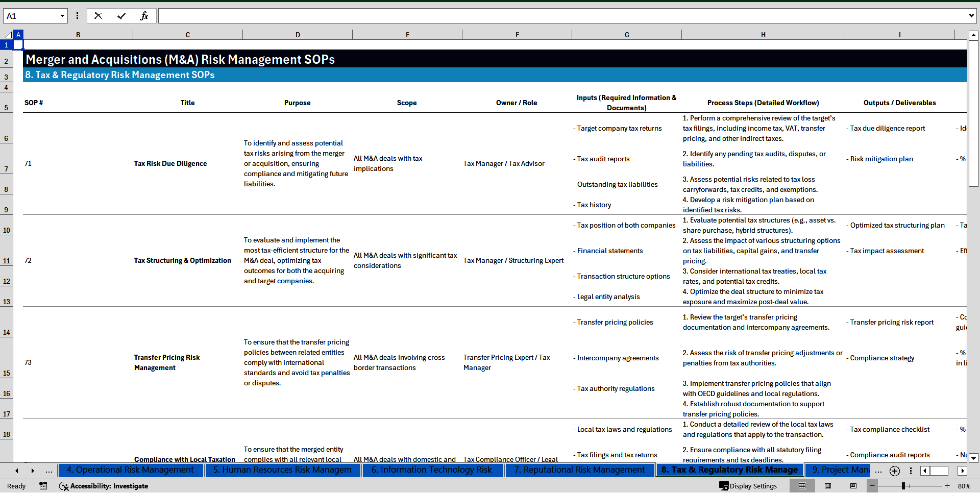The height and width of the screenshot is (493, 980).
Task: Open the formula bar kebab menu icon
Action: pos(77,16)
